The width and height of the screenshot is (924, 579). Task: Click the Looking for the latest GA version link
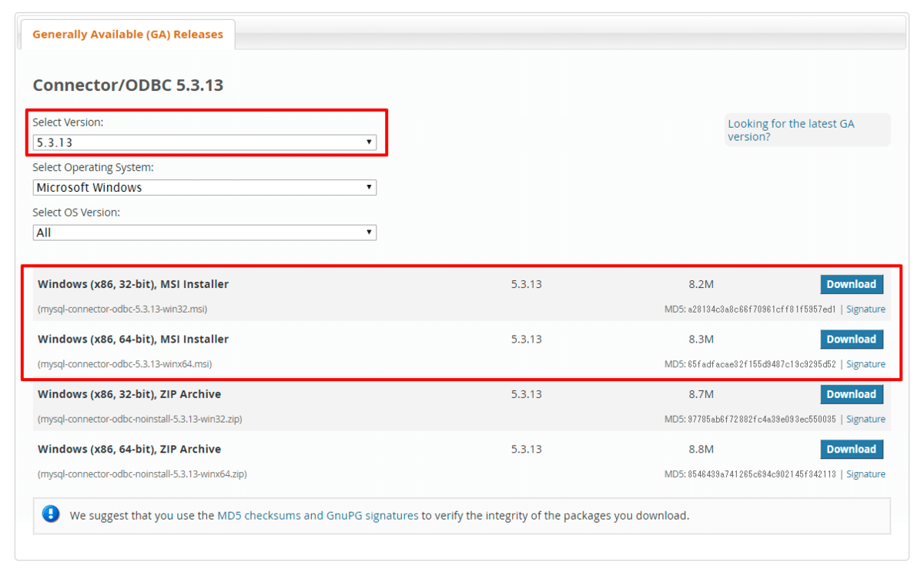tap(791, 130)
